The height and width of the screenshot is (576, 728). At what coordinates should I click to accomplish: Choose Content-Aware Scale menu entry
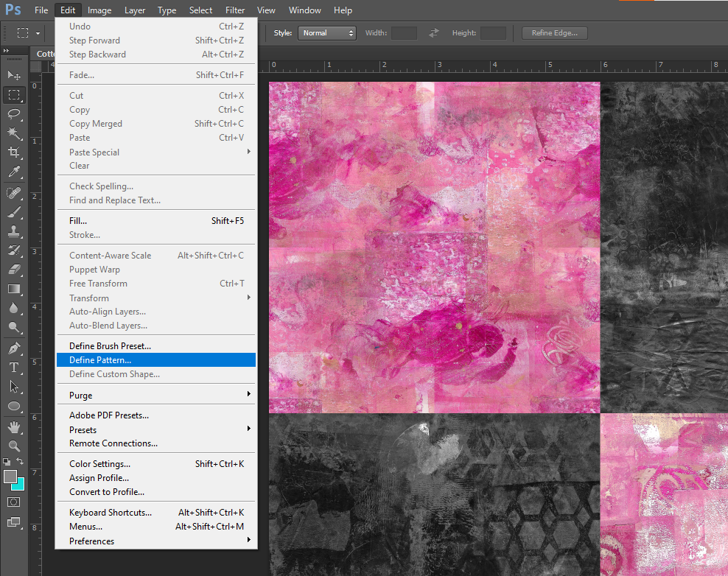(156, 256)
